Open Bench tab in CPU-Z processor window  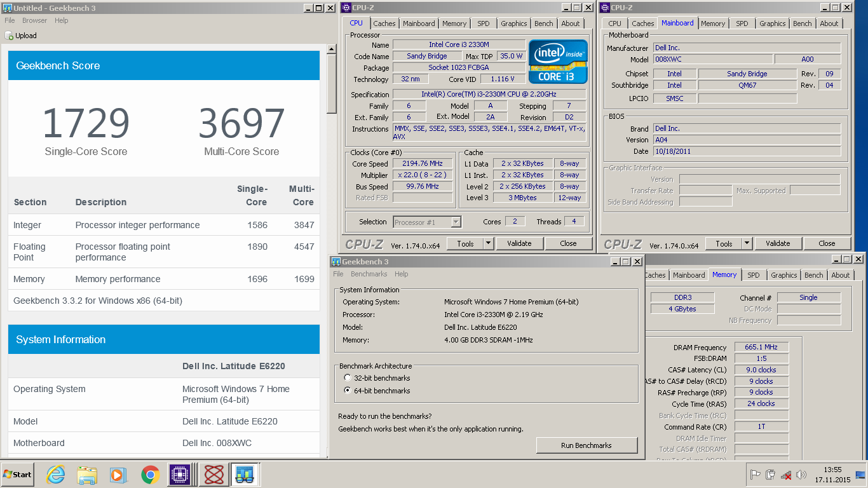pos(544,24)
